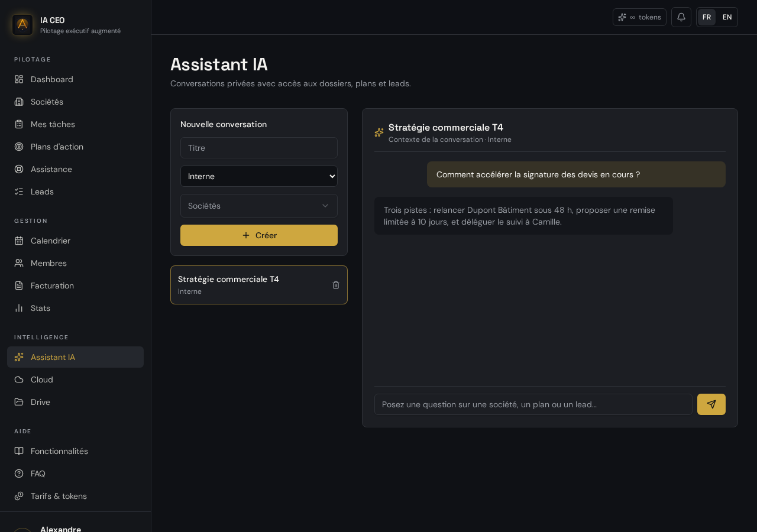Click the Calendrier calendar icon

[x=19, y=241]
